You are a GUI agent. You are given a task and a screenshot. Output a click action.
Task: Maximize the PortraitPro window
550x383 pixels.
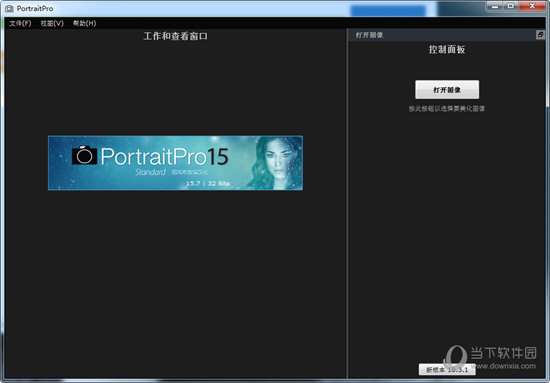[x=511, y=6]
